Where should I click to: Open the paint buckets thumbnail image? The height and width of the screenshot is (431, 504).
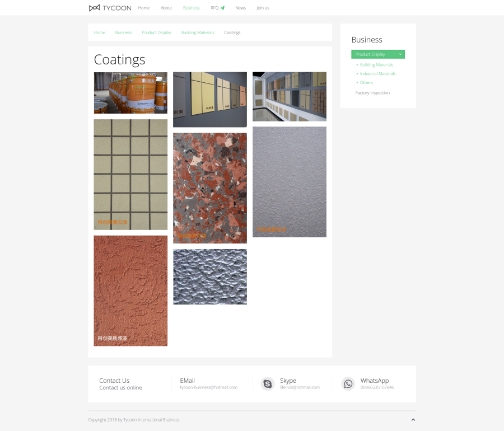point(130,93)
